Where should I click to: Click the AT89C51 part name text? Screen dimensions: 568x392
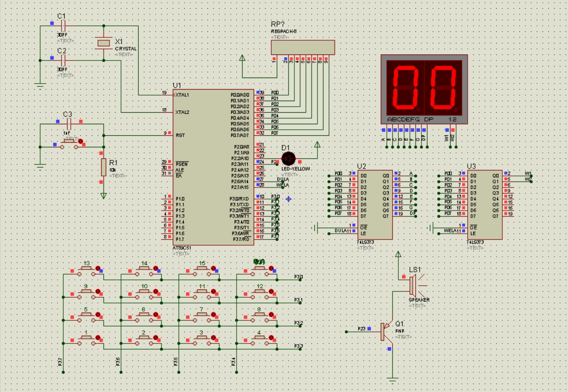pos(182,248)
